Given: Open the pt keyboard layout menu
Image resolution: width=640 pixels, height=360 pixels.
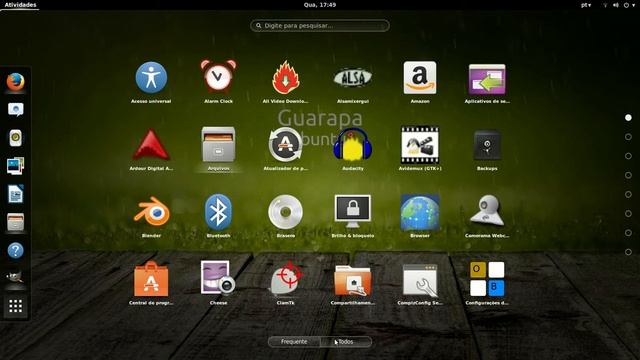Looking at the screenshot, I should coord(586,5).
